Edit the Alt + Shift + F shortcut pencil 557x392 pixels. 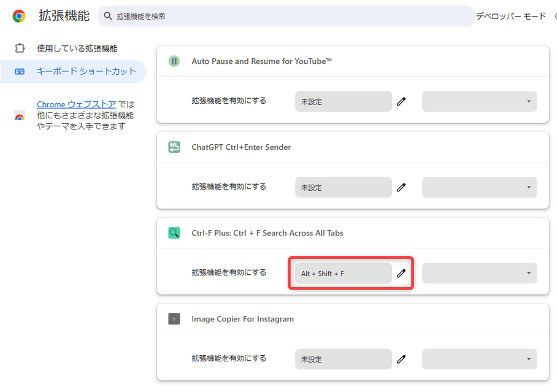(x=401, y=274)
